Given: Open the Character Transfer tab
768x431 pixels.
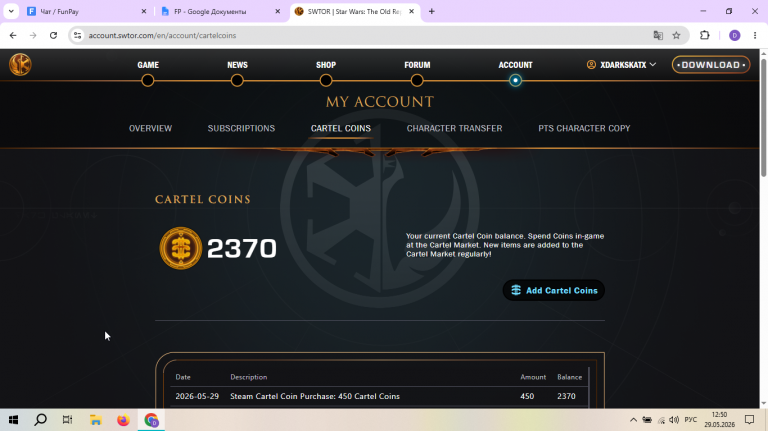Looking at the screenshot, I should [454, 128].
